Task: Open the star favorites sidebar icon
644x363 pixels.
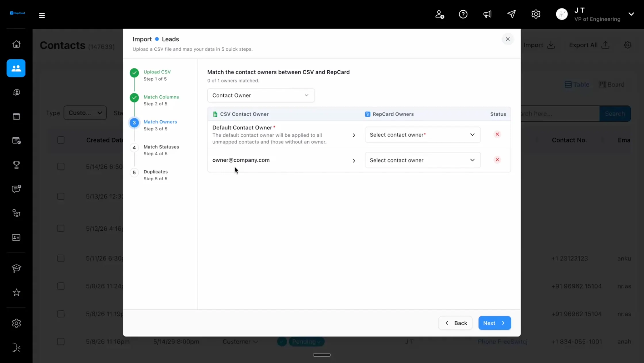Action: [x=16, y=292]
